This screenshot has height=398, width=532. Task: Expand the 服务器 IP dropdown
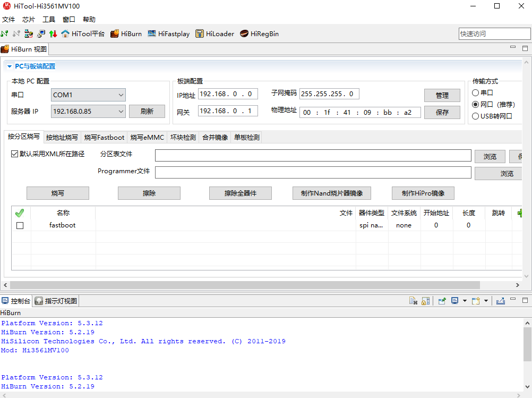click(88, 111)
